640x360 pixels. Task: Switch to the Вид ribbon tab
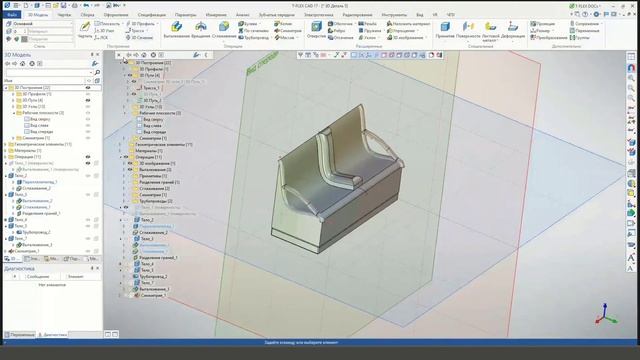click(x=420, y=15)
